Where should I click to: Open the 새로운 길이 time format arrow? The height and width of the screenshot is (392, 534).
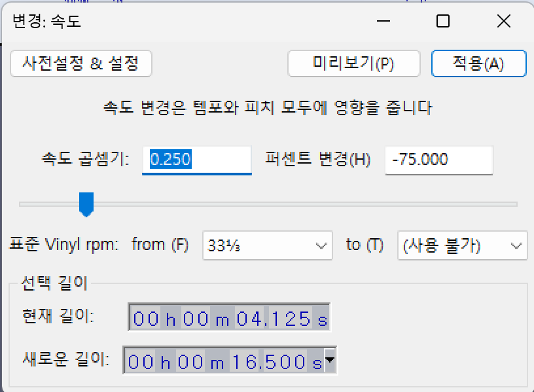(x=330, y=360)
